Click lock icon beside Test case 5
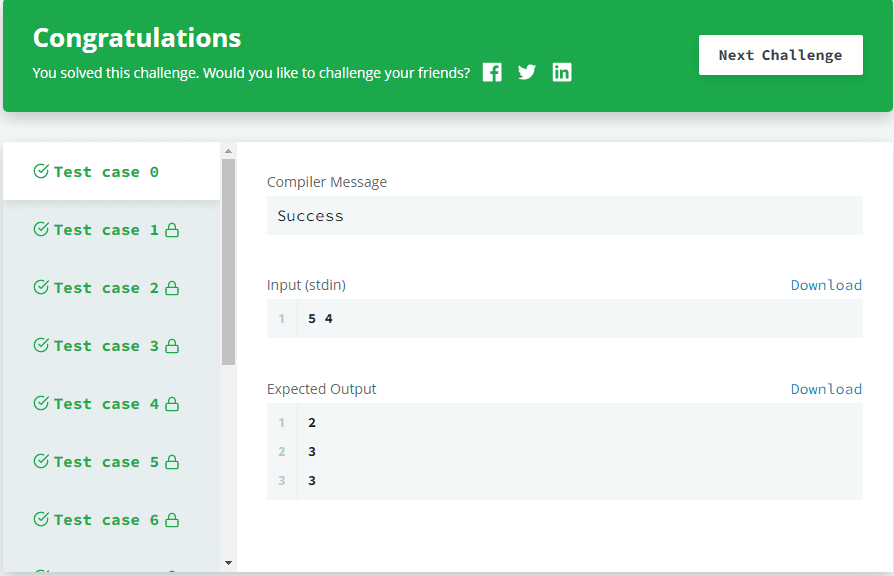The image size is (894, 576). (172, 462)
